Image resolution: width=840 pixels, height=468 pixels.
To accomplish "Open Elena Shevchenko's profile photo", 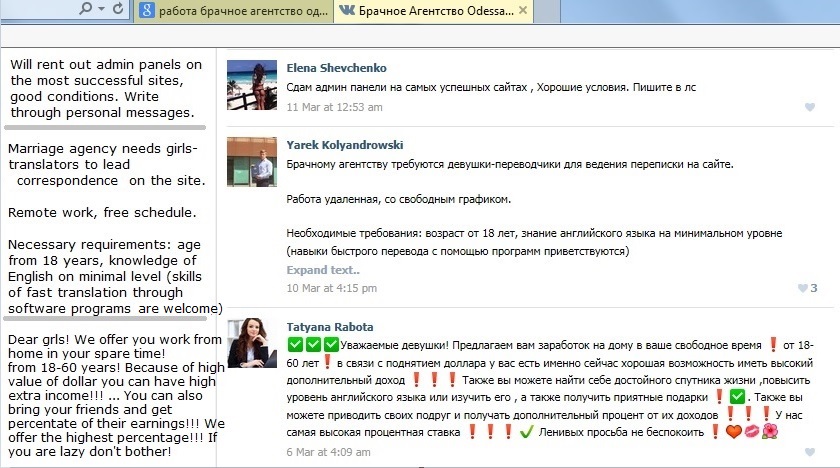I will 252,85.
